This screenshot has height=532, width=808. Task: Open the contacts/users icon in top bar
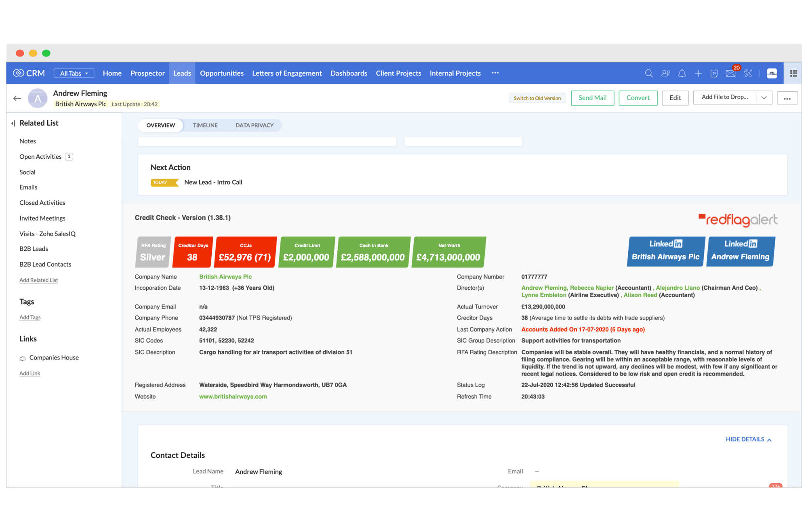click(x=665, y=73)
